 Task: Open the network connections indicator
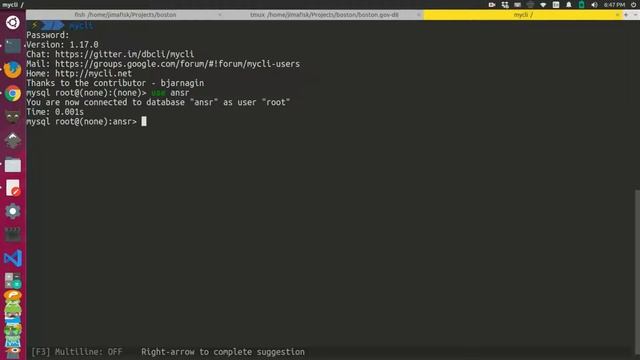[505, 4]
